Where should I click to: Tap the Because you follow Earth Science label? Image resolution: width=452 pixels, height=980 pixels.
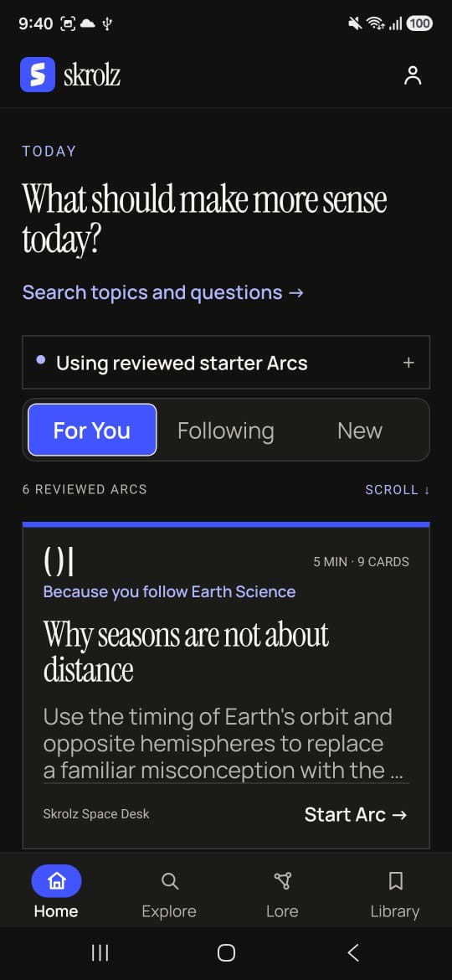169,591
